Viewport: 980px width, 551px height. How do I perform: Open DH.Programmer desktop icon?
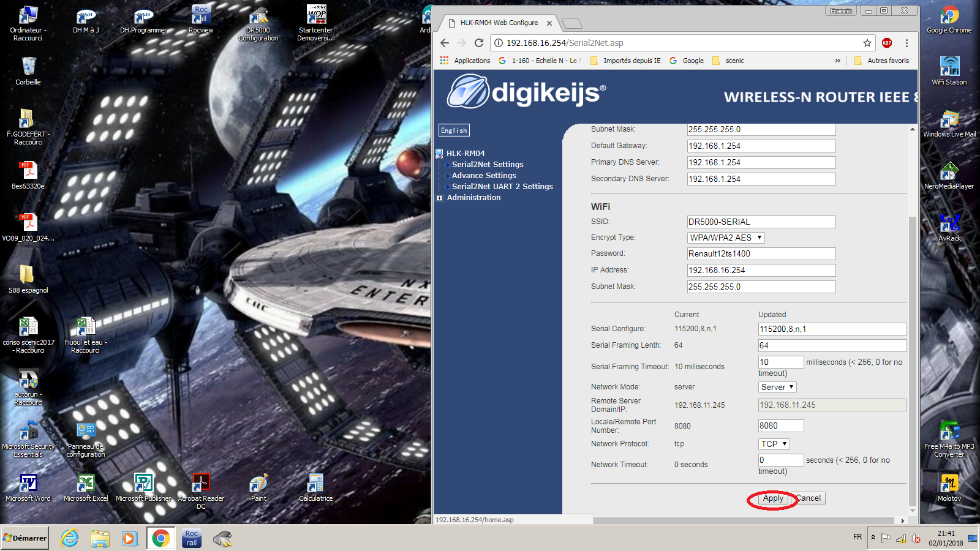[x=143, y=21]
